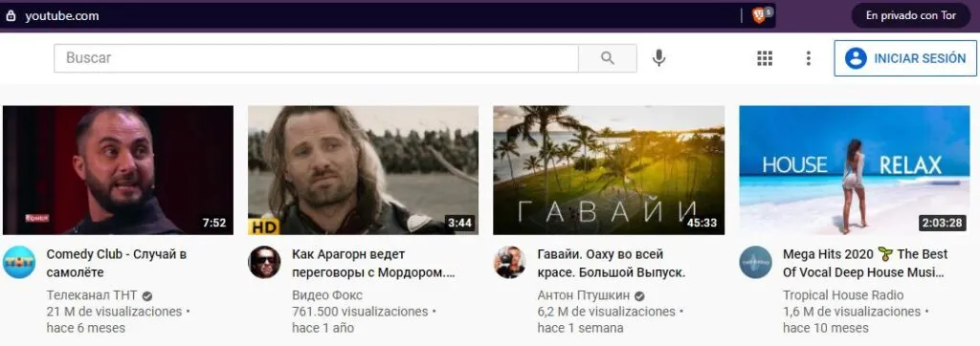The height and width of the screenshot is (346, 980).
Task: Go to Видео Фокс channel name
Action: click(x=327, y=295)
